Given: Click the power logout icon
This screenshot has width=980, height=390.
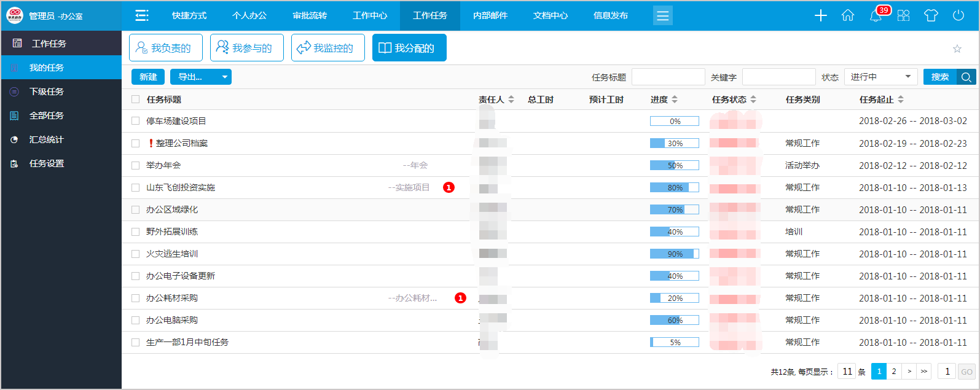Looking at the screenshot, I should (x=958, y=16).
